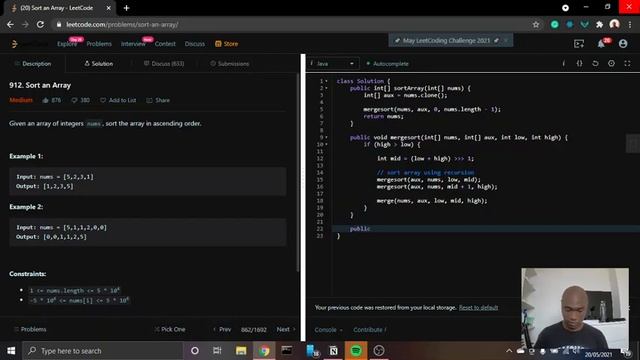Open the Chrome three-dot menu
Image resolution: width=640 pixels, height=360 pixels.
[630, 24]
